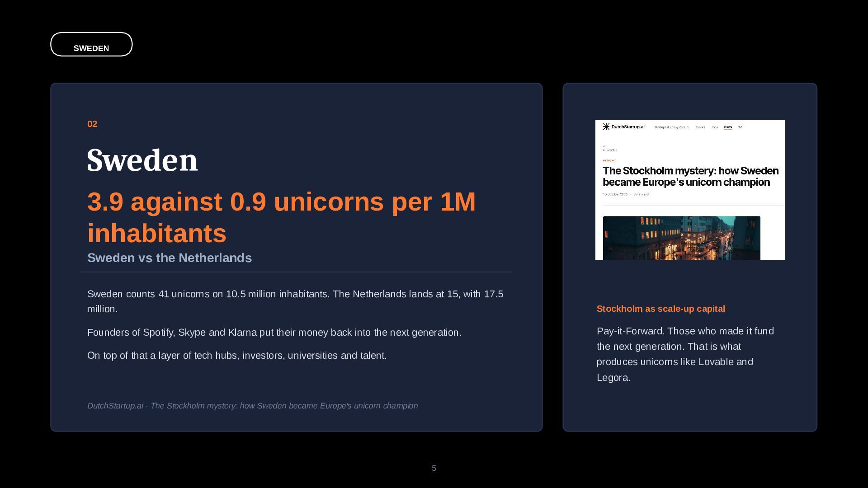Click the 15 October 2025 article date
Screen dimensions: 868x488
tap(615, 194)
